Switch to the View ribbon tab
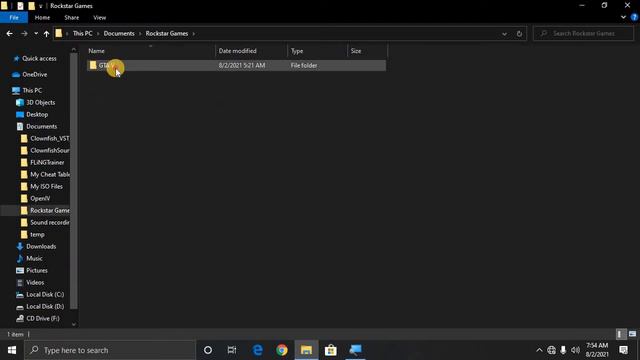Image resolution: width=640 pixels, height=360 pixels. pyautogui.click(x=100, y=18)
